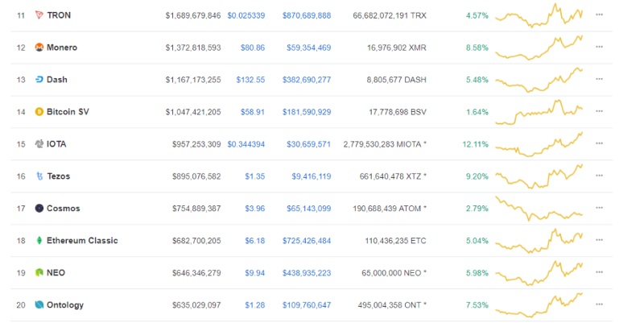Select Tezos change value 9.20%
The width and height of the screenshot is (644, 323).
477,176
